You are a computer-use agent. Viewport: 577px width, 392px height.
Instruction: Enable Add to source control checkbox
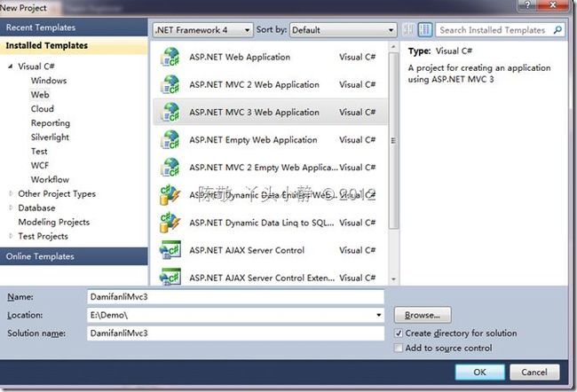(399, 348)
